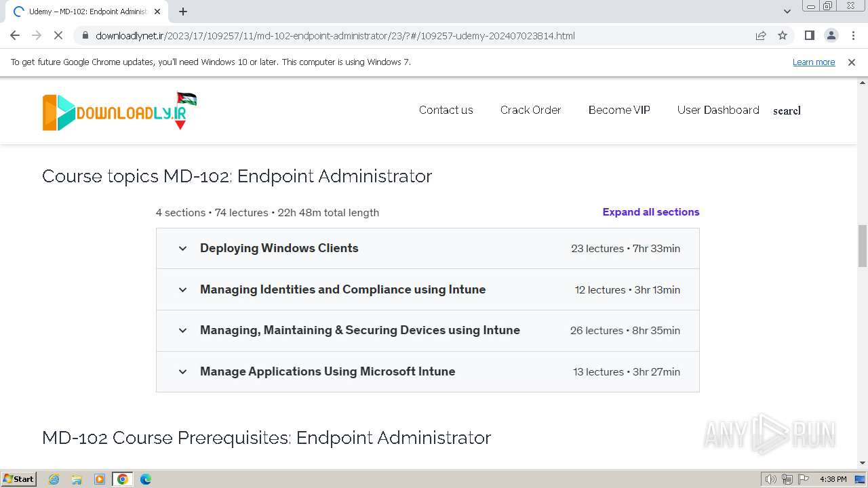Image resolution: width=868 pixels, height=488 pixels.
Task: Expand Deploying Windows Clients chevron
Action: (x=182, y=248)
